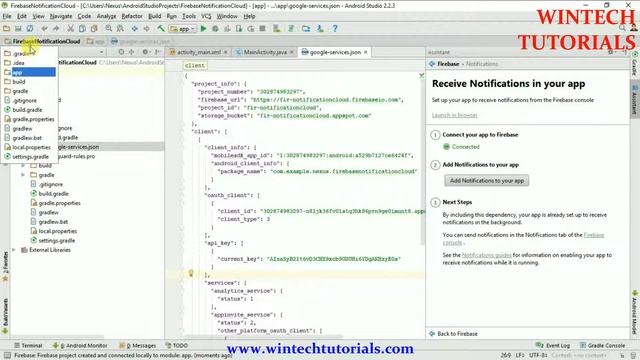Image resolution: width=640 pixels, height=360 pixels.
Task: Click the Cut scissors icon
Action: 70,29
